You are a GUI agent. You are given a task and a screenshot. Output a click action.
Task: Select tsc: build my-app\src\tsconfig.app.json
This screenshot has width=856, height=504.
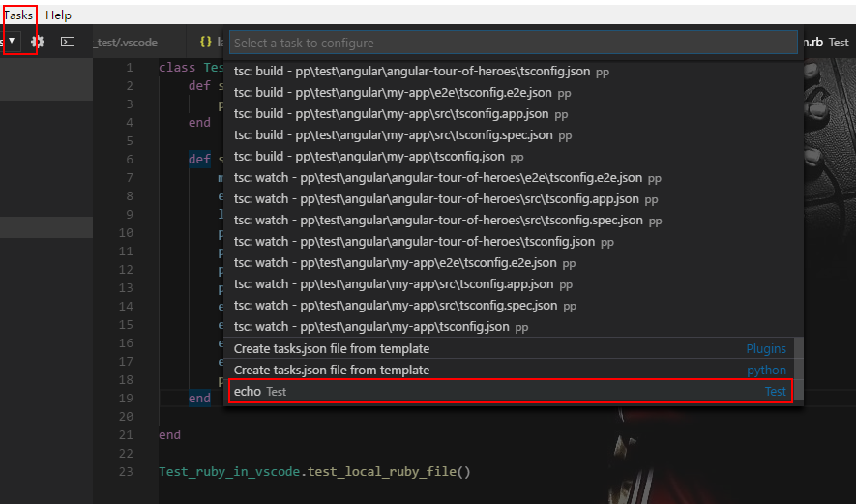[x=514, y=113]
